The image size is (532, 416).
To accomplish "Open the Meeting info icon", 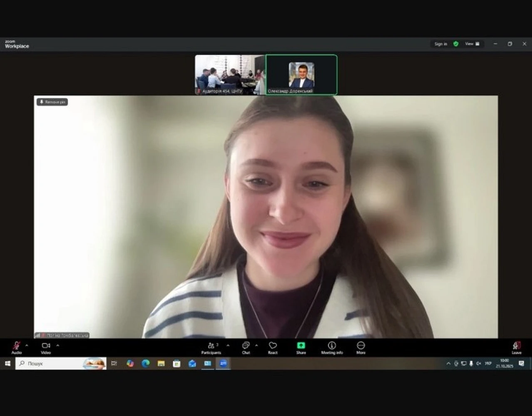I will (332, 347).
